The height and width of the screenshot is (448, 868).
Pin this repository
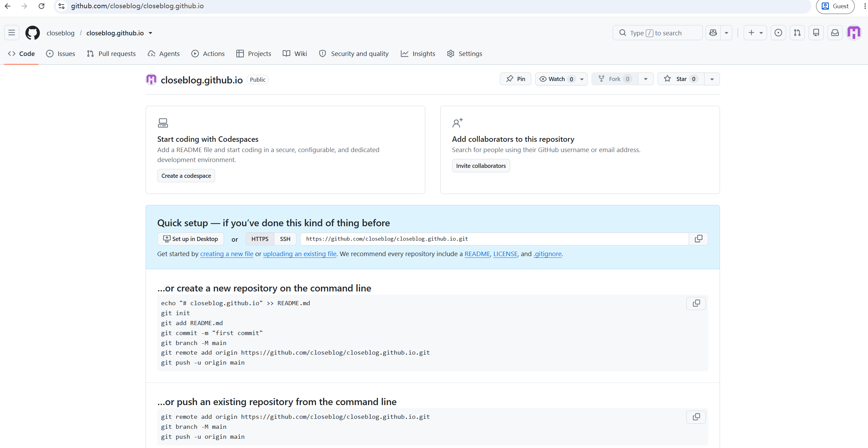pyautogui.click(x=515, y=79)
